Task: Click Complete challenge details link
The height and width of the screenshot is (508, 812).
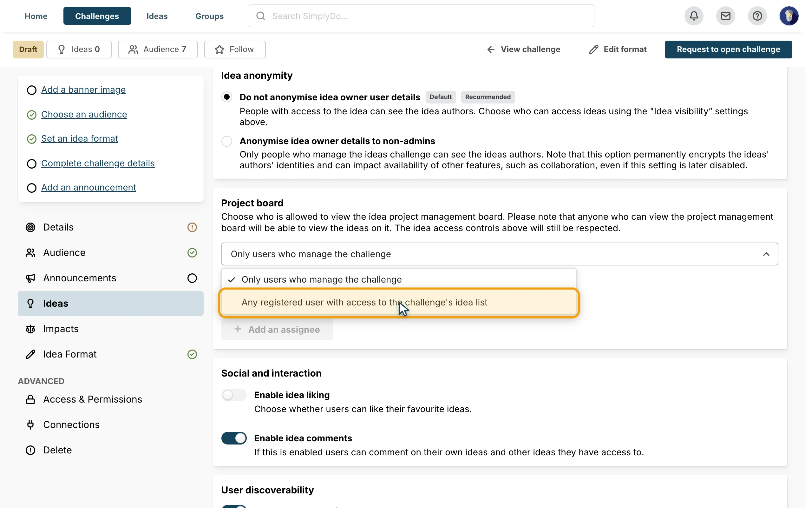Action: (x=98, y=163)
